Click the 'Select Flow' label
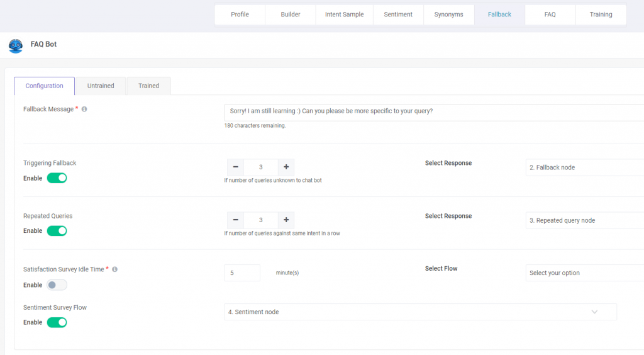The width and height of the screenshot is (644, 355). (441, 269)
